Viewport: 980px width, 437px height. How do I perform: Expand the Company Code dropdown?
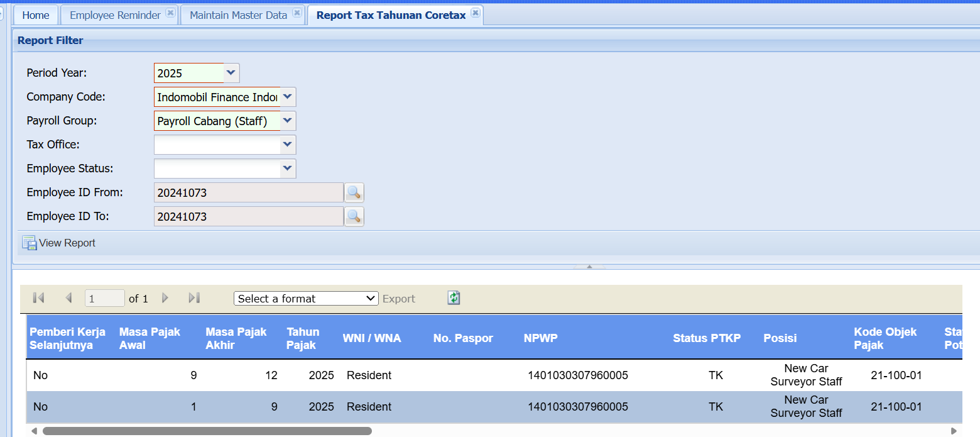(x=288, y=97)
